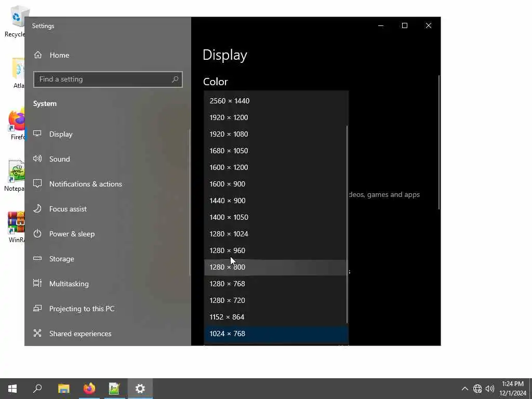Open Notifications & actions page
The height and width of the screenshot is (399, 532).
tap(107, 184)
